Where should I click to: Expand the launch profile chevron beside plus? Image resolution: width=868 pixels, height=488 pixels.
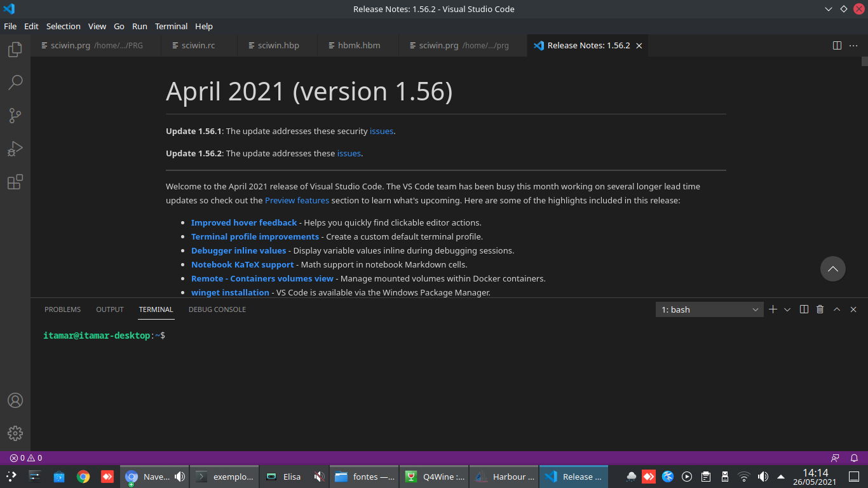(x=787, y=309)
